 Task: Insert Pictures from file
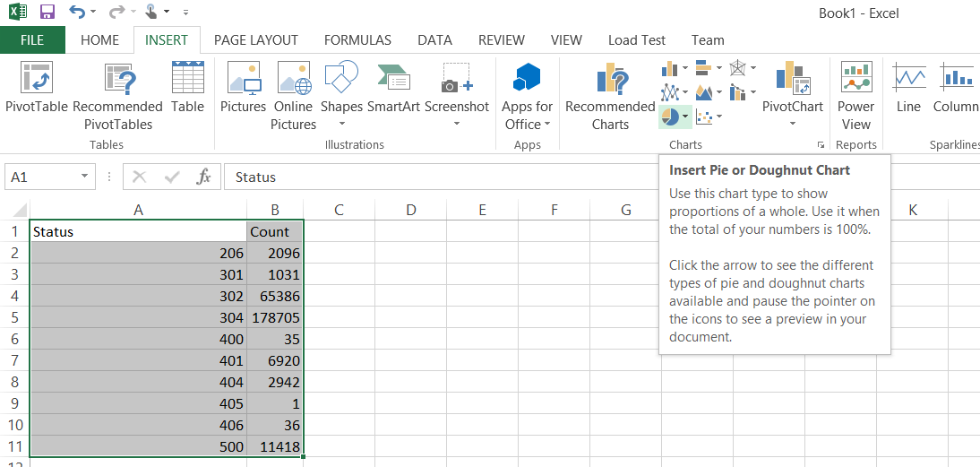coord(243,88)
